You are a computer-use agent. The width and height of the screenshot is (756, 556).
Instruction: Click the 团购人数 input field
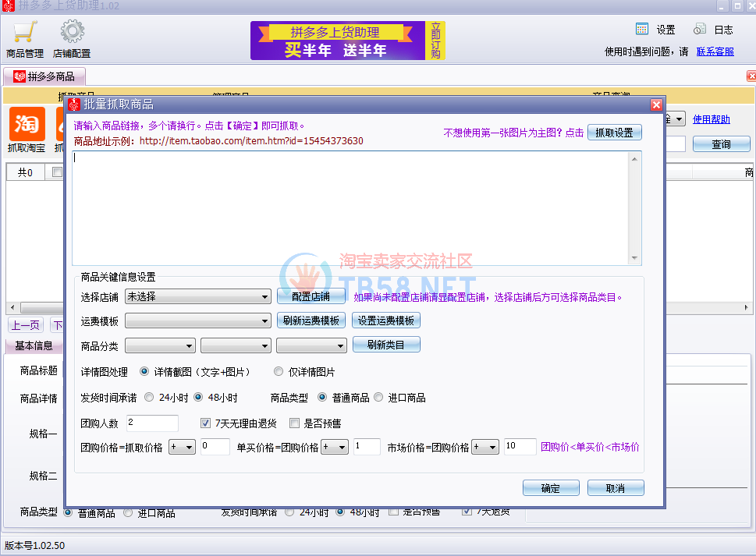click(152, 423)
